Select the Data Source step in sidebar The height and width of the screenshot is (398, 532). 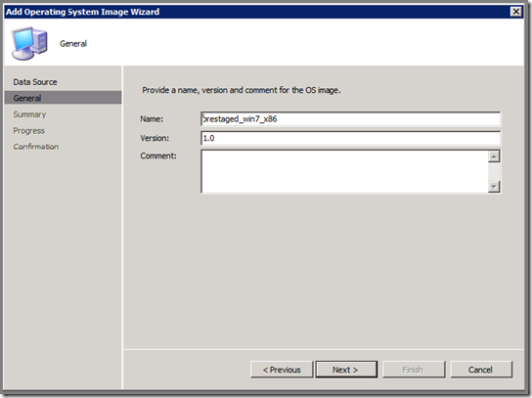(35, 82)
